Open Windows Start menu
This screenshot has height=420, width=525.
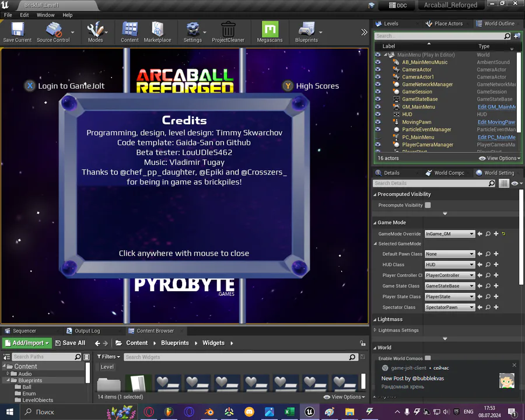[10, 412]
